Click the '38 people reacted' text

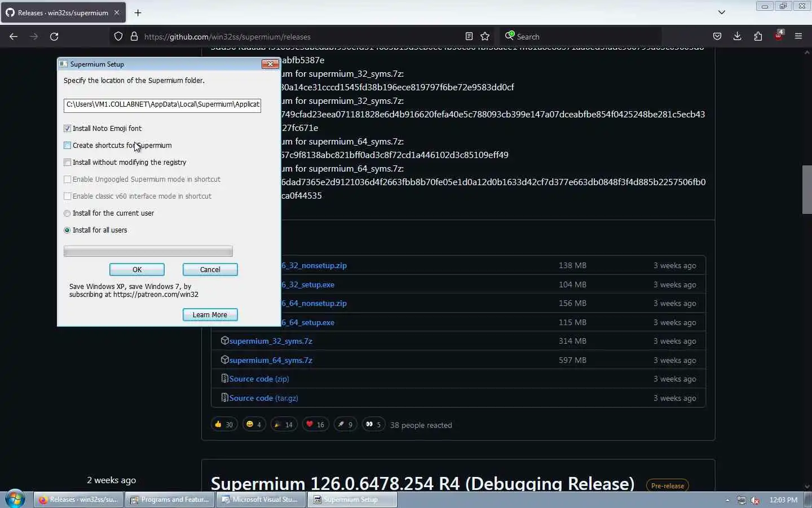tap(421, 425)
